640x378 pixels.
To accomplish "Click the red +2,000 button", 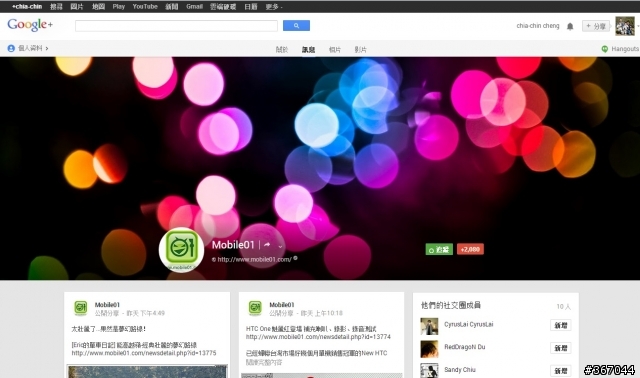I will [470, 249].
